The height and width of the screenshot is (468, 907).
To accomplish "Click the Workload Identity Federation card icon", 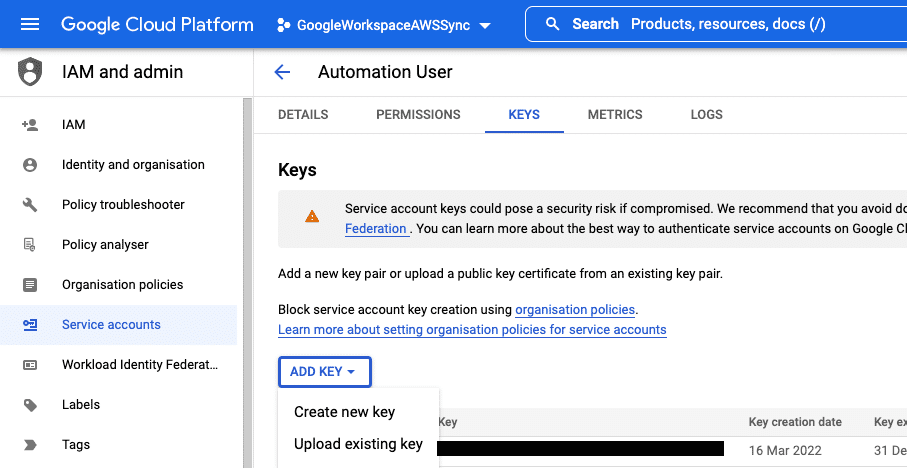I will point(30,365).
